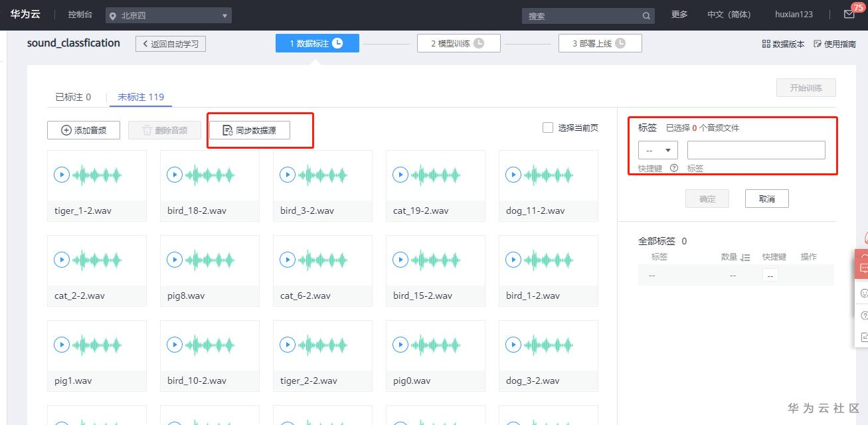Sort labels by quantity icon
The height and width of the screenshot is (425, 868).
(x=746, y=257)
